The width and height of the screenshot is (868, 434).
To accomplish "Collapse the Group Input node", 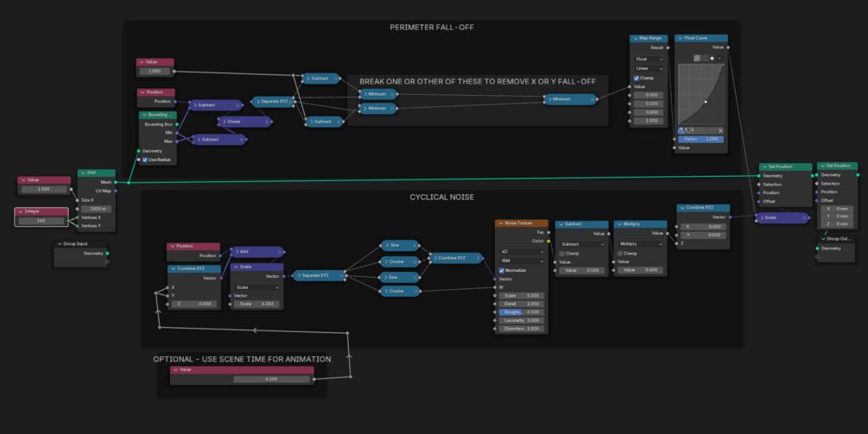I will tap(60, 244).
